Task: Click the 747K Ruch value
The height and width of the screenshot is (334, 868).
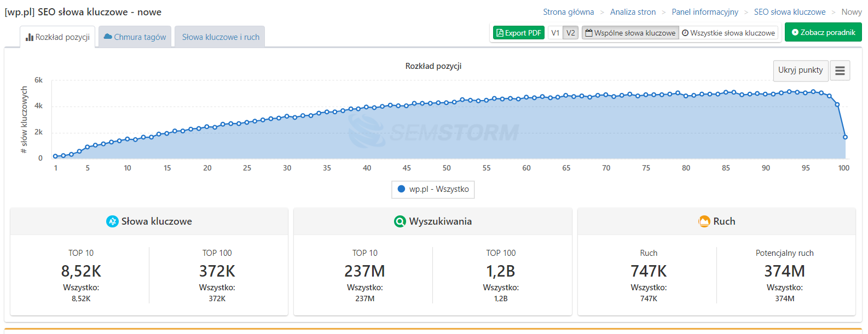Action: [x=649, y=271]
